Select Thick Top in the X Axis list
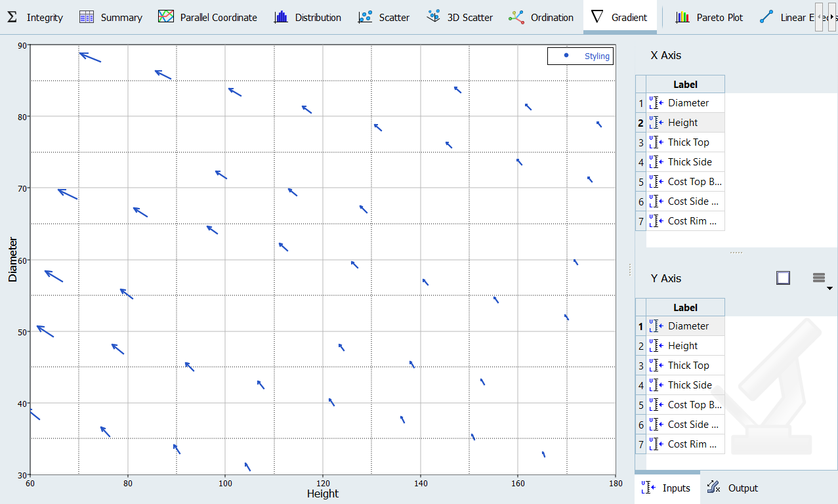Viewport: 838px width, 504px height. point(688,142)
